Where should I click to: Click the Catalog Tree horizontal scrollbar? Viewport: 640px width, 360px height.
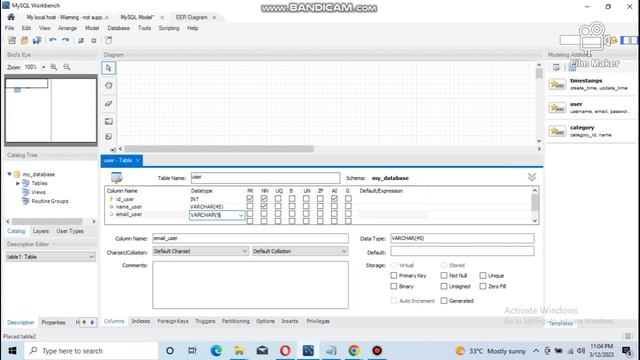coord(47,222)
